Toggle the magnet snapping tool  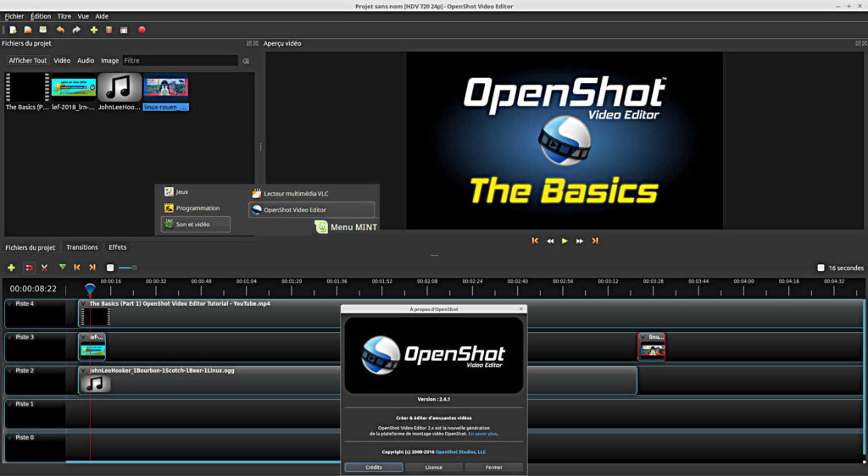tap(29, 268)
